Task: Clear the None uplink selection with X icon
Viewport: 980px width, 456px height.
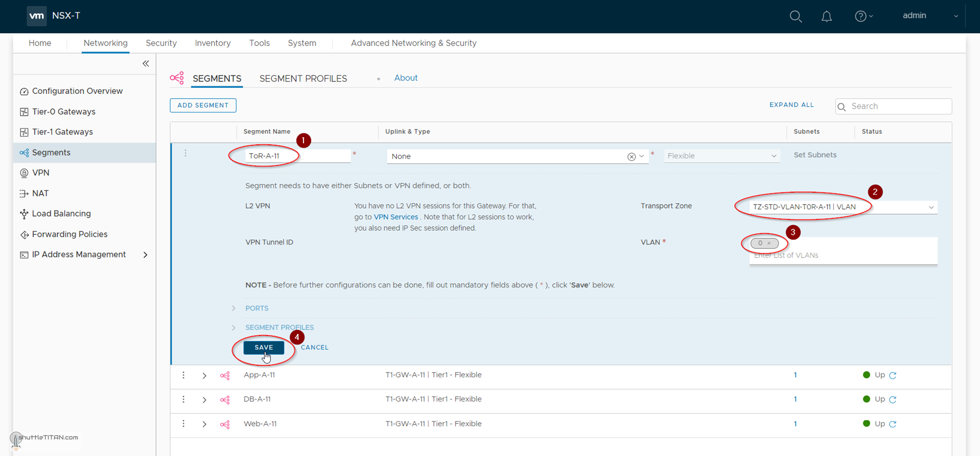Action: (631, 156)
